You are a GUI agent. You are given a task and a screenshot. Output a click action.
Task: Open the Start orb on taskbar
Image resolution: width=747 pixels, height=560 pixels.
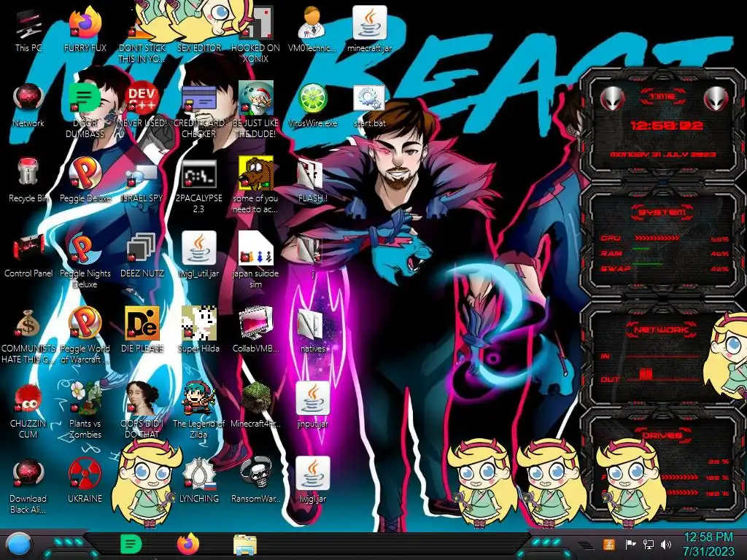tap(18, 545)
